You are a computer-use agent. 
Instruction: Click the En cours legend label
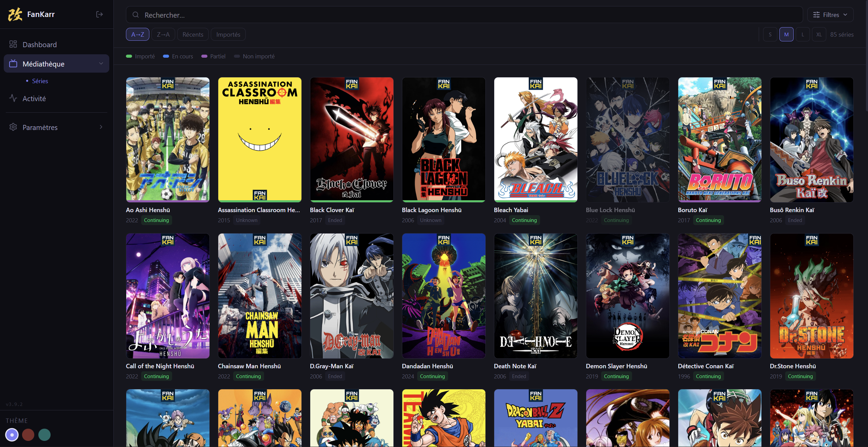pos(182,56)
